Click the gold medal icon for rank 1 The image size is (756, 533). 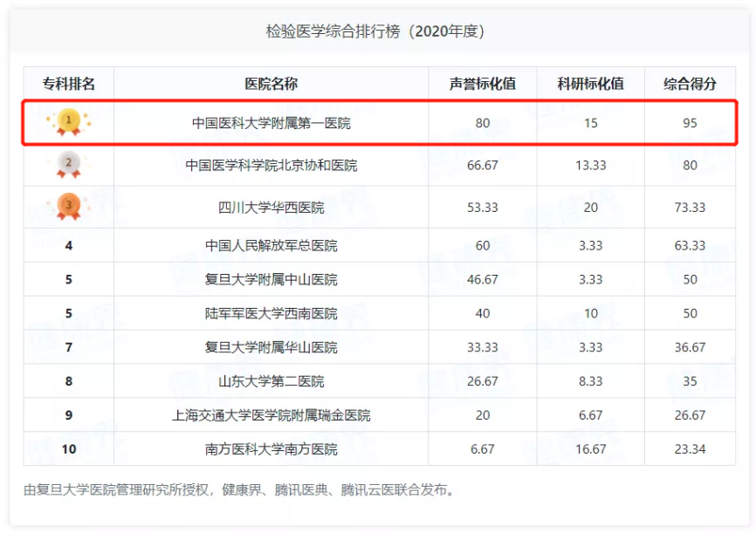pos(69,122)
